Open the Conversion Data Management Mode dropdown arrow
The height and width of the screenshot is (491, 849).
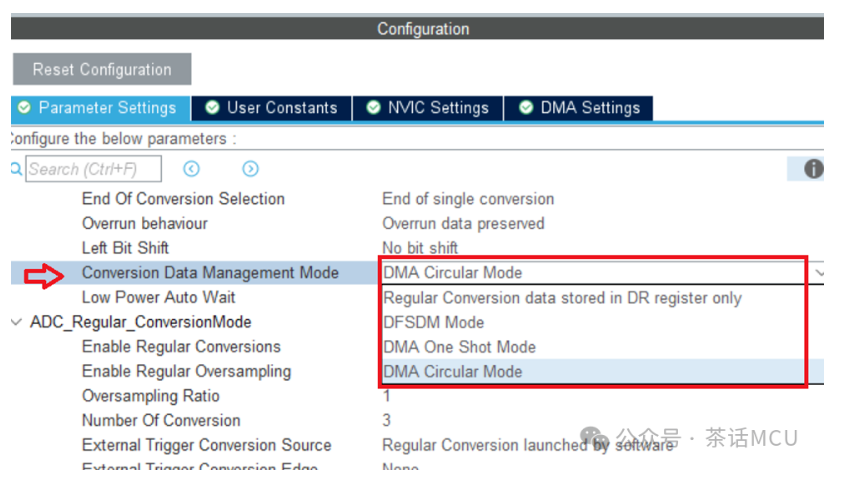819,272
